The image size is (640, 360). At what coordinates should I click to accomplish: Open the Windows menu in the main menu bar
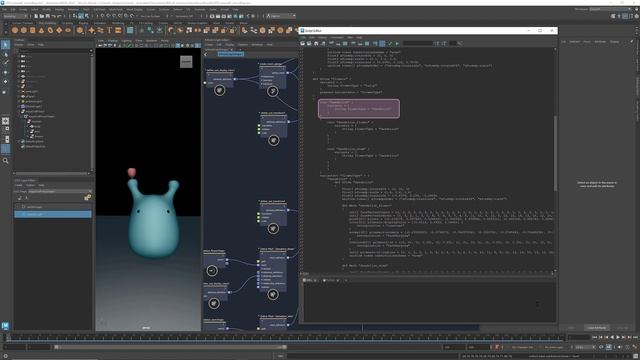coord(73,9)
